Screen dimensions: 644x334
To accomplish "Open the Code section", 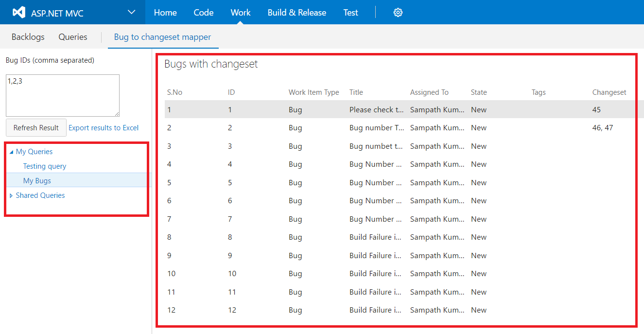I will (x=203, y=12).
